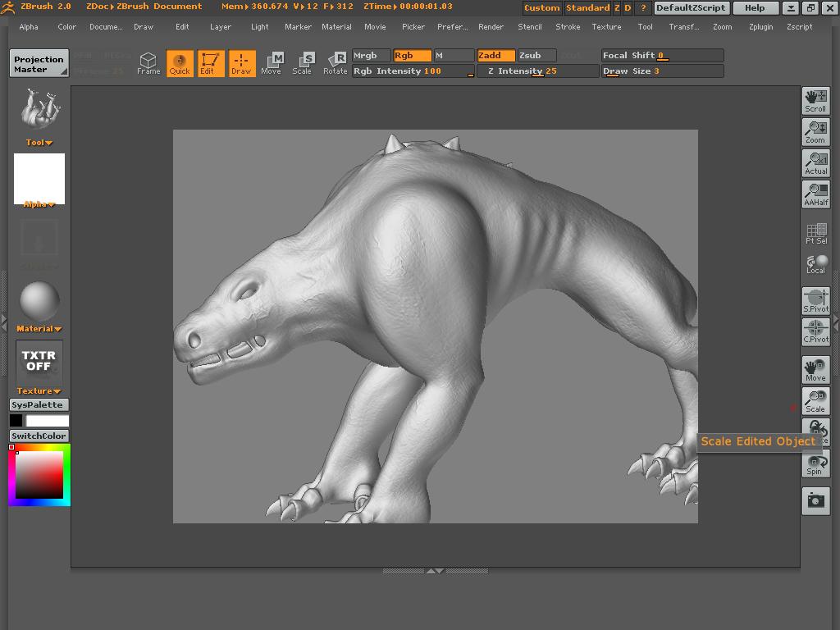This screenshot has width=840, height=630.
Task: Click the C.Pivot icon
Action: point(815,334)
